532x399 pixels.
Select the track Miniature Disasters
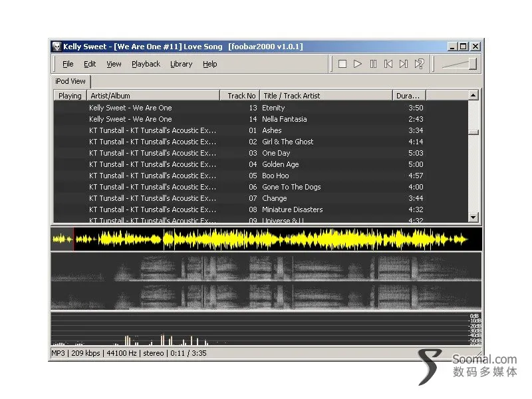292,209
